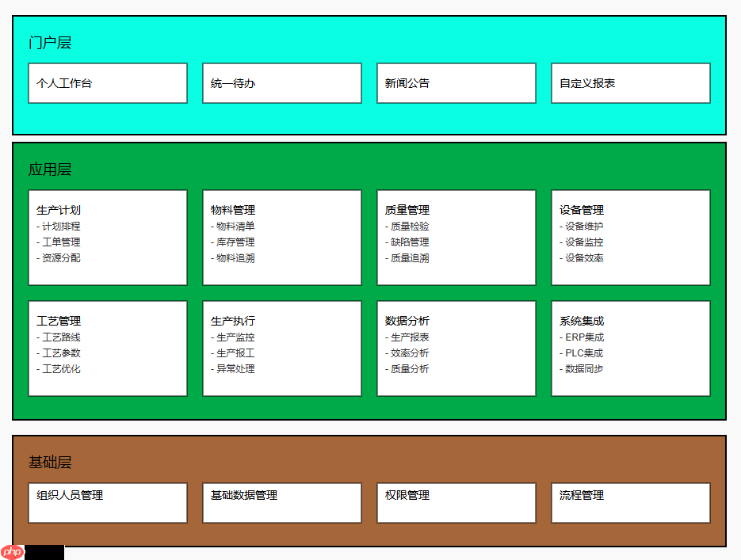
Task: Open the 自定义报表 panel
Action: (x=630, y=83)
